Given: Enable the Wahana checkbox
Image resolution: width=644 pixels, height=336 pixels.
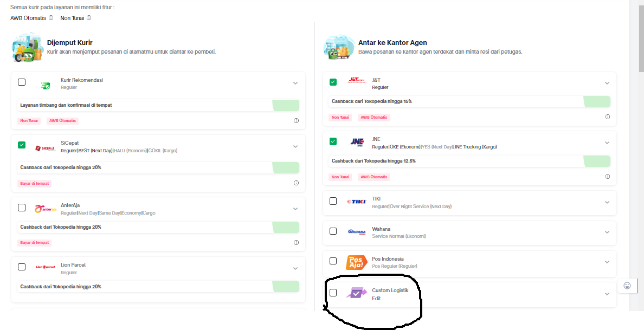Looking at the screenshot, I should pos(333,231).
